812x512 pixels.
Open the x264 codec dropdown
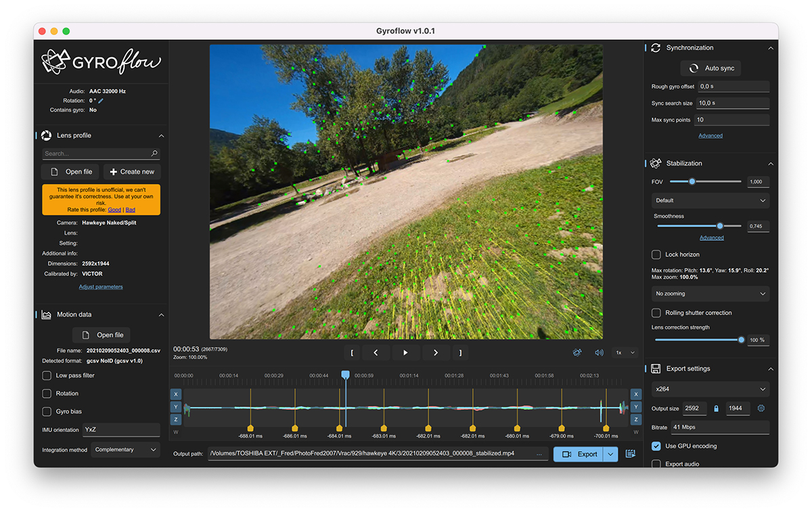[x=710, y=389]
